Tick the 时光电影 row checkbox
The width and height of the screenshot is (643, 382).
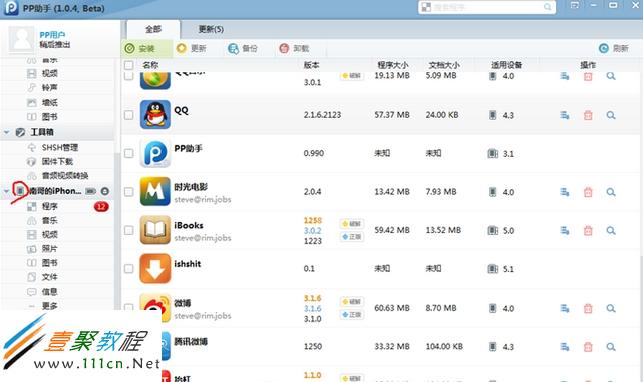[x=128, y=192]
